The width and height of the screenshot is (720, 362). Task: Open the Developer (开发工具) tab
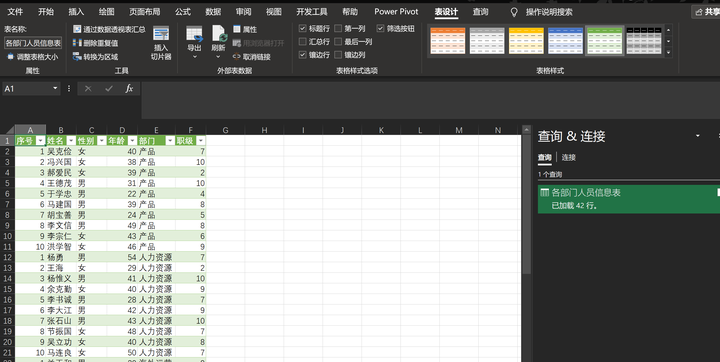[x=311, y=12]
